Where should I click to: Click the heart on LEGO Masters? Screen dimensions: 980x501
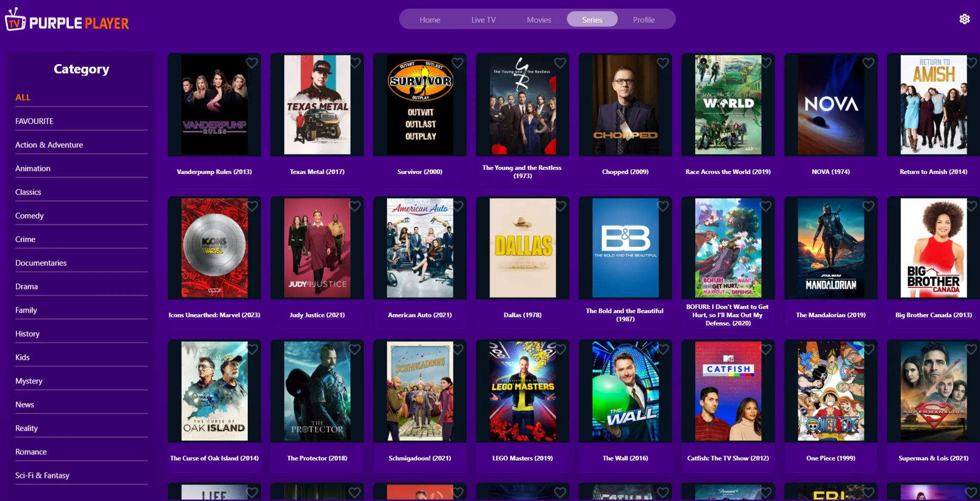(x=560, y=349)
